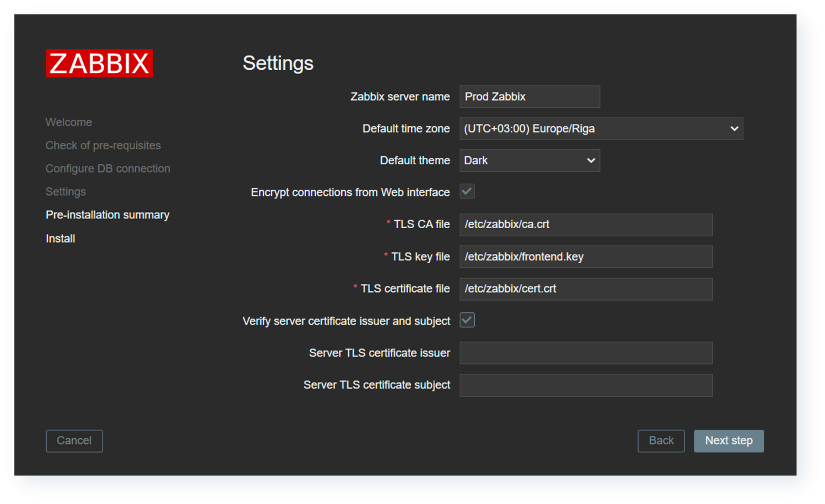This screenshot has height=504, width=825.
Task: Edit the Zabbix server name field
Action: tap(529, 97)
